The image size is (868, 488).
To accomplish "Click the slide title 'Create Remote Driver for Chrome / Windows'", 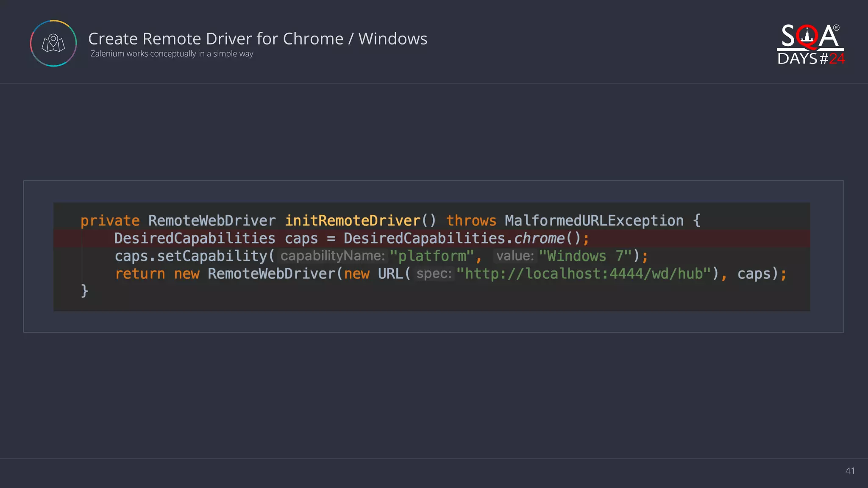I will pos(258,39).
